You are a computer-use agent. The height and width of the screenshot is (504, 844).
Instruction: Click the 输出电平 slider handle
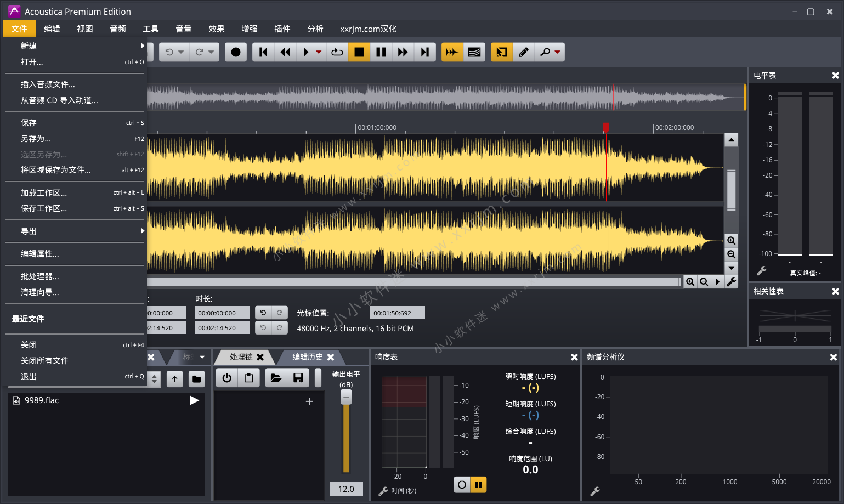point(346,397)
